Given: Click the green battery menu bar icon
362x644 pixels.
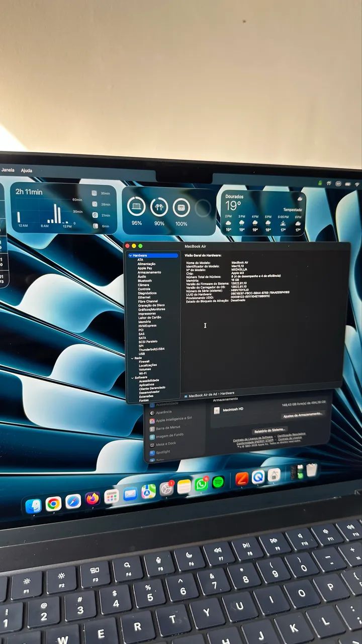Looking at the screenshot, I should [320, 183].
